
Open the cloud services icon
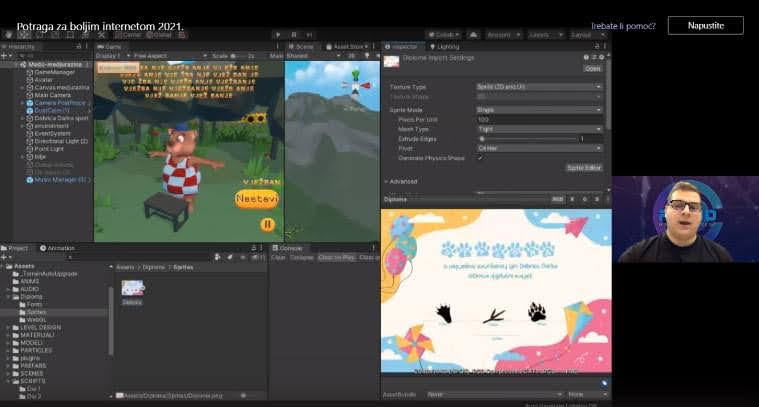[473, 35]
